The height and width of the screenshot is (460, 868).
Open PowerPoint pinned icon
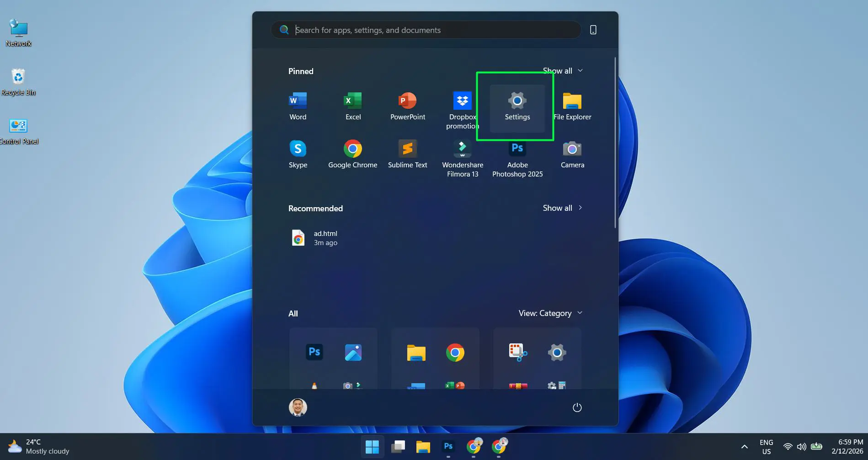pos(407,106)
